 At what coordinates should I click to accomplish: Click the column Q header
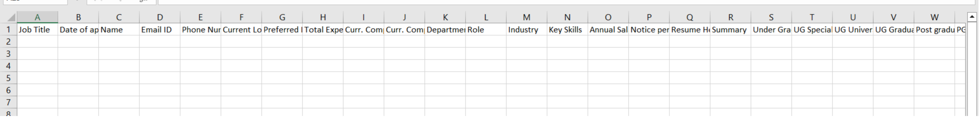pos(690,18)
